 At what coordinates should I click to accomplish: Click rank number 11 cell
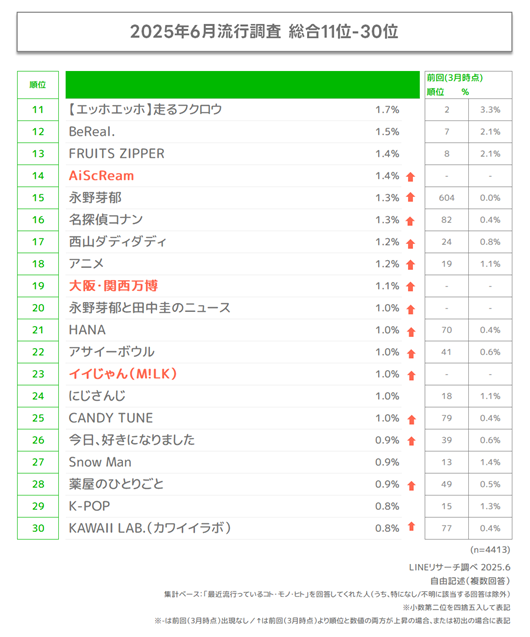38,110
